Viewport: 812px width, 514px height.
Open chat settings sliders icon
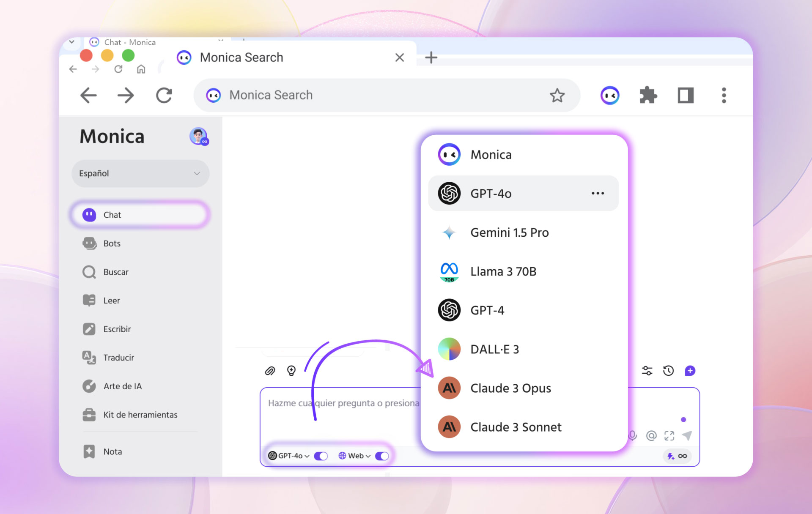[x=647, y=371]
